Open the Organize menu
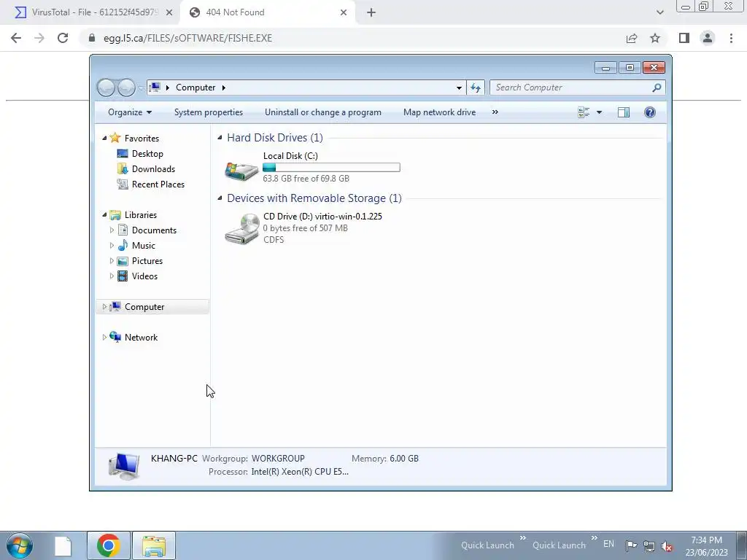The image size is (747, 560). click(130, 112)
